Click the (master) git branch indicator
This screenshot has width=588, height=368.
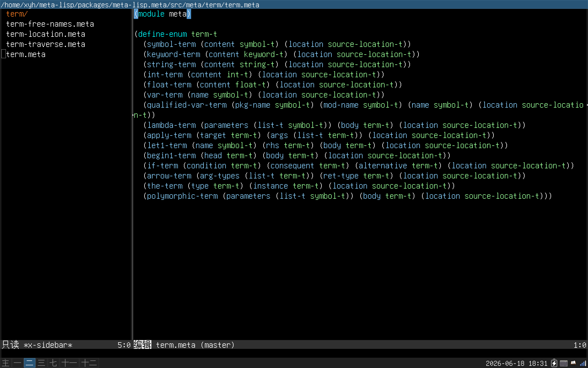point(217,345)
